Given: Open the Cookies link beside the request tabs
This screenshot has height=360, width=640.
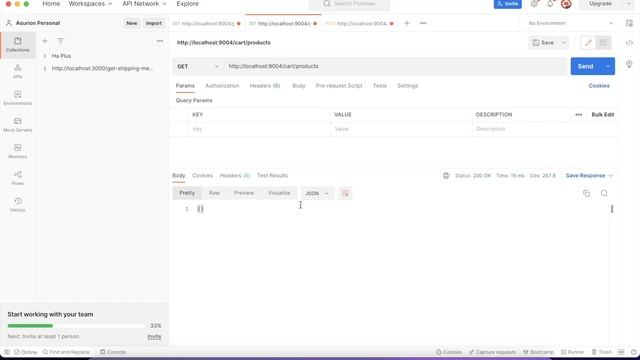Looking at the screenshot, I should click(599, 86).
